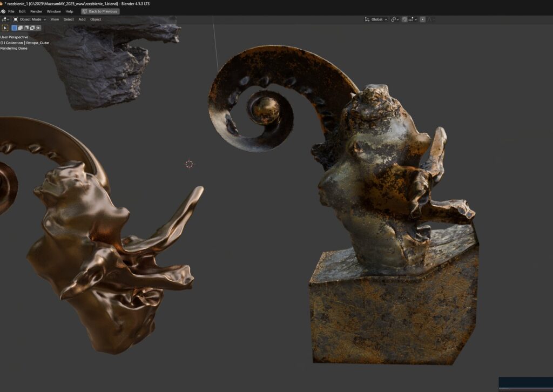This screenshot has height=392, width=553.
Task: Select the Tweak select tool icon
Action: 5,28
